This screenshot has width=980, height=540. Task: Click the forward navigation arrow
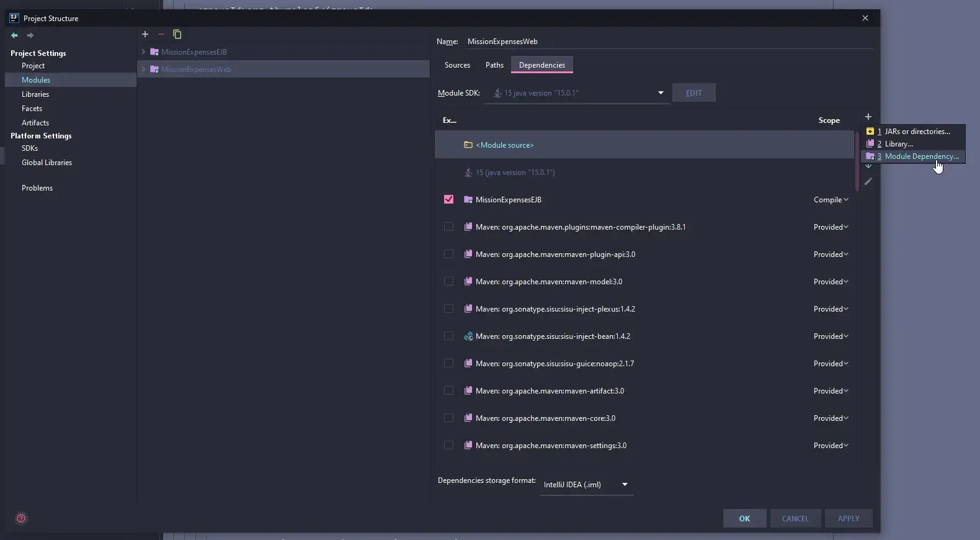(30, 35)
